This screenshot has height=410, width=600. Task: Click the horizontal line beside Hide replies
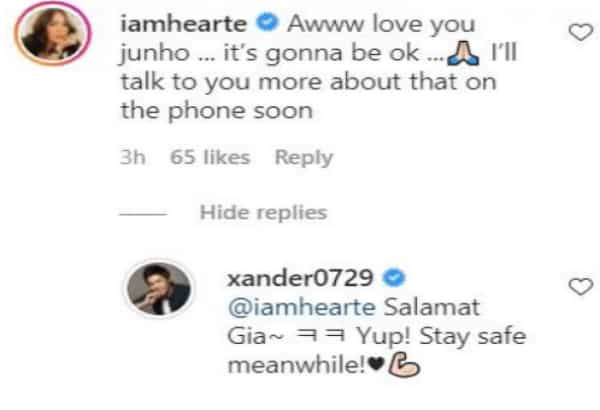coord(143,214)
